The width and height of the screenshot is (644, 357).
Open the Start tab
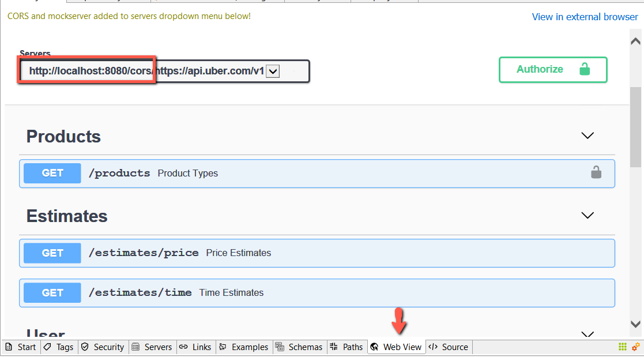pyautogui.click(x=21, y=347)
